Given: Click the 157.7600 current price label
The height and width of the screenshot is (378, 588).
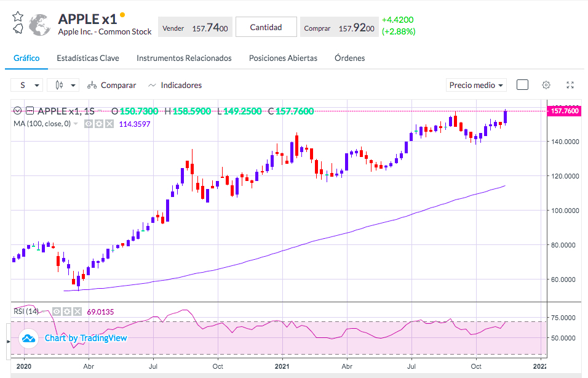Looking at the screenshot, I should pyautogui.click(x=565, y=111).
